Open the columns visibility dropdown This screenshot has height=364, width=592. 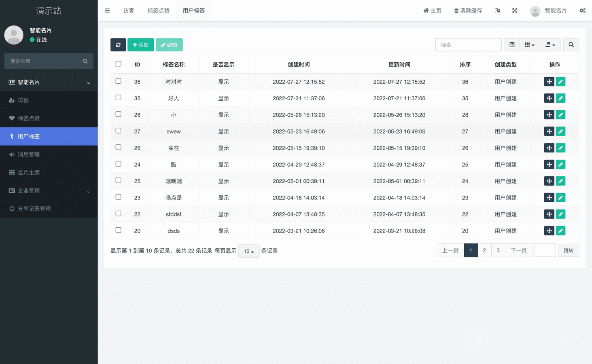click(x=530, y=45)
